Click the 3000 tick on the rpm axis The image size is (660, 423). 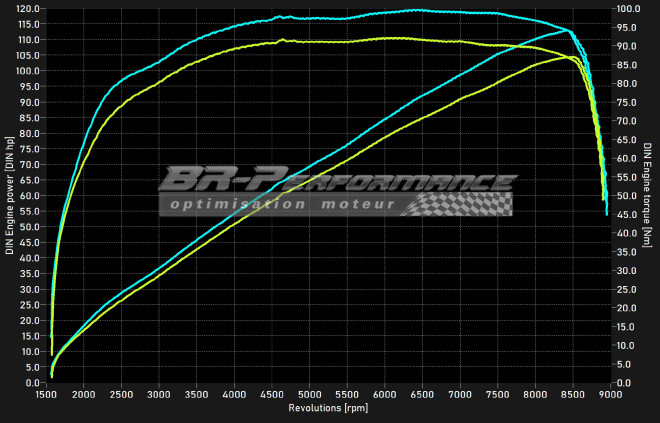click(159, 395)
